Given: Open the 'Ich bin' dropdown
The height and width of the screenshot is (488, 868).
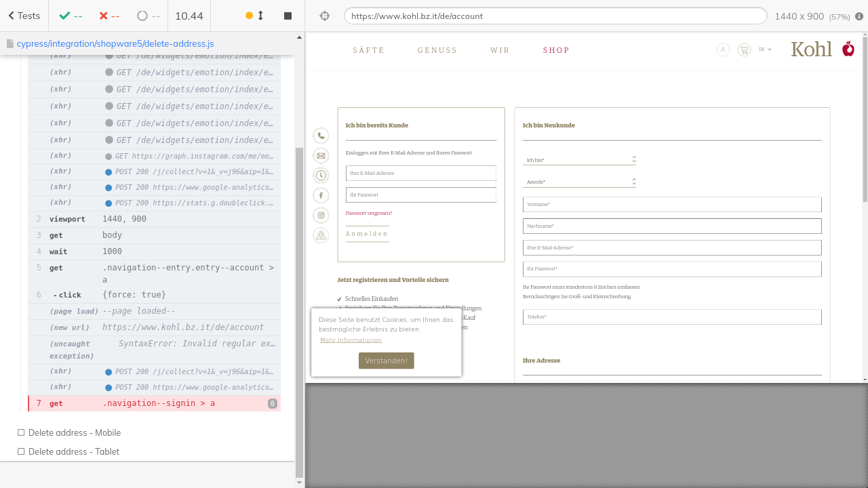Looking at the screenshot, I should point(579,160).
